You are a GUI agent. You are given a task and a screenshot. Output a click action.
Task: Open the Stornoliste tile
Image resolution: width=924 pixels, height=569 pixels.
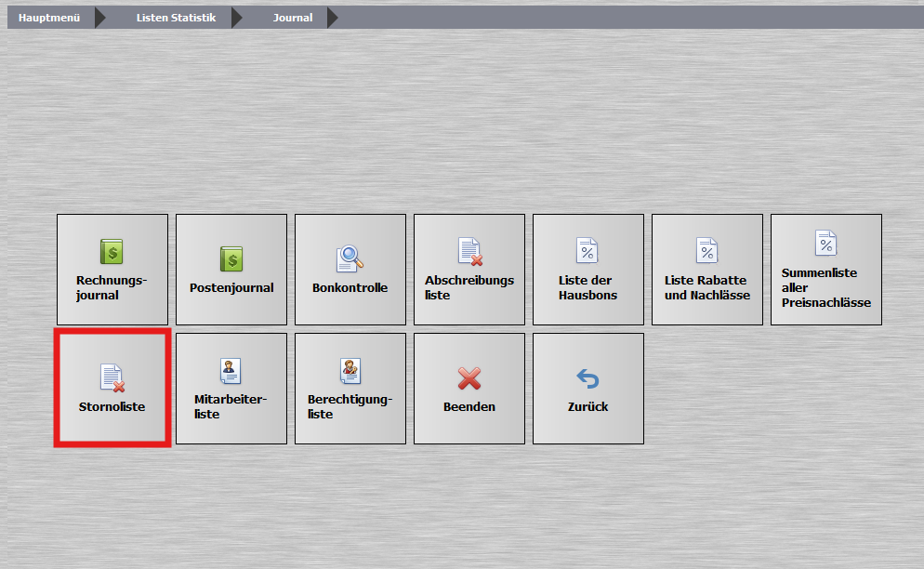[112, 389]
